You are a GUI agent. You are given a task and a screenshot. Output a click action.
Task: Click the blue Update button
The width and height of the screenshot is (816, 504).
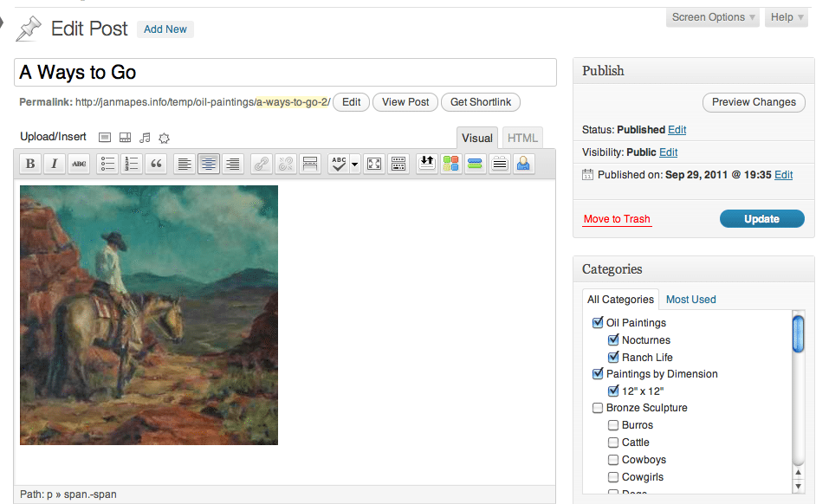tap(762, 219)
